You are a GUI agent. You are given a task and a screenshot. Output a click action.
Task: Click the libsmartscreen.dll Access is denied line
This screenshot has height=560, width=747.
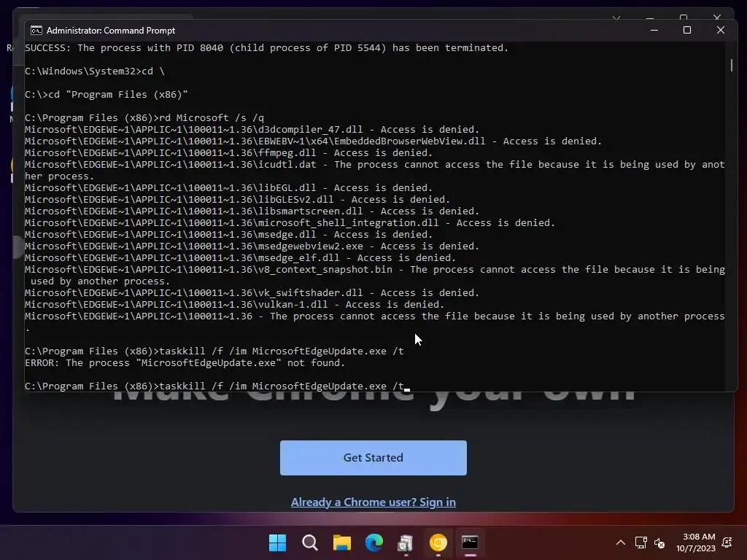(252, 211)
